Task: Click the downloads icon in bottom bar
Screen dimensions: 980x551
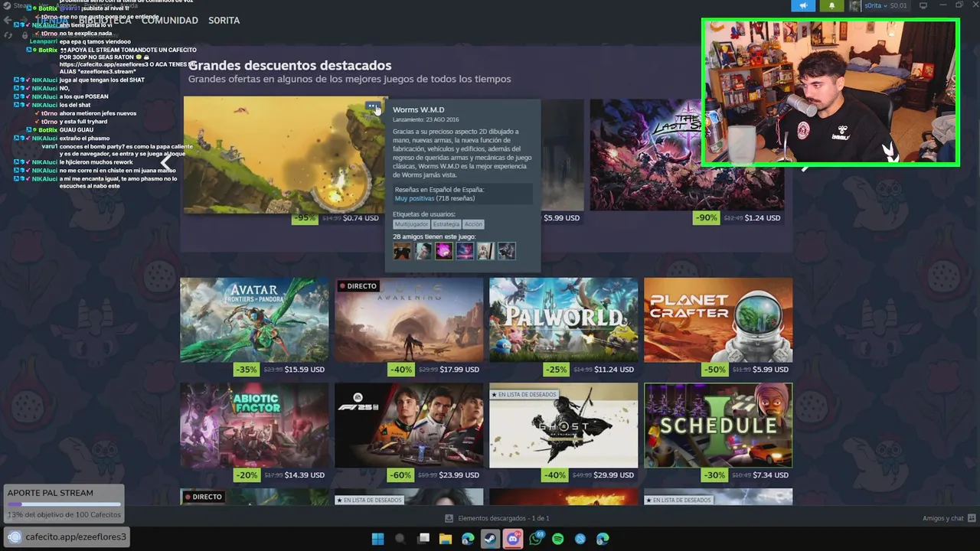Action: (x=450, y=518)
